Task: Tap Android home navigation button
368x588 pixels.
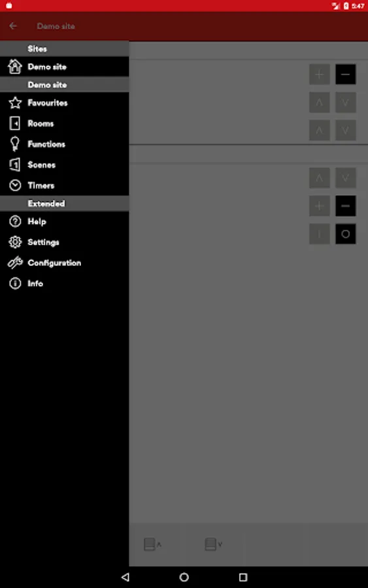Action: tap(184, 577)
